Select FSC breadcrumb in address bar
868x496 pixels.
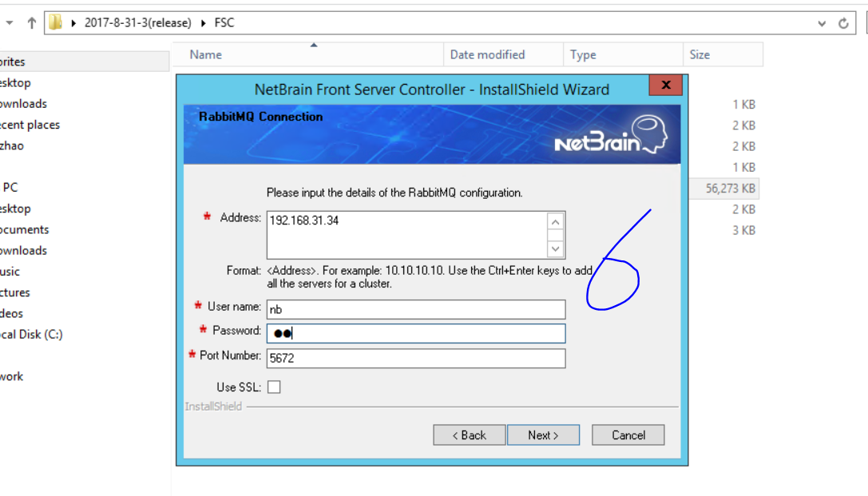[224, 22]
